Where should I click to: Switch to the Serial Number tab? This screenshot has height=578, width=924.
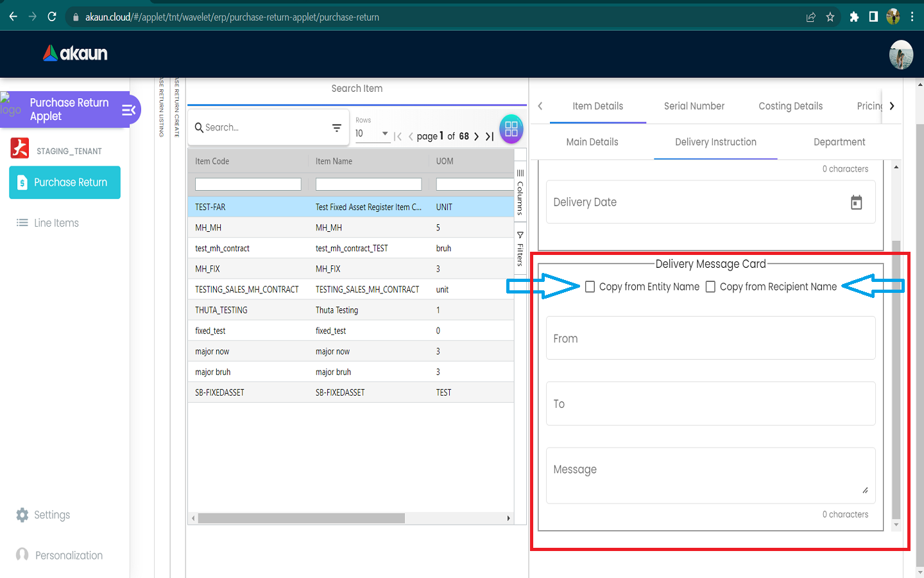[694, 106]
